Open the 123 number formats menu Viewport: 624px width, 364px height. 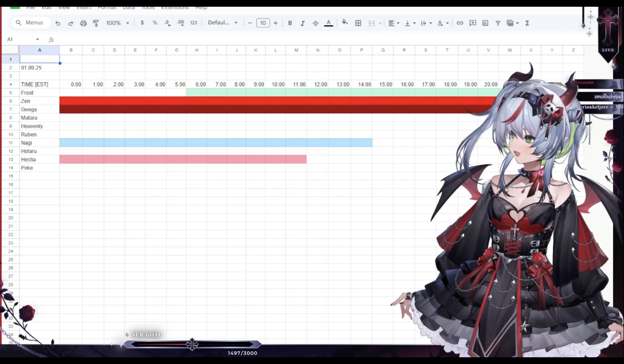(193, 23)
